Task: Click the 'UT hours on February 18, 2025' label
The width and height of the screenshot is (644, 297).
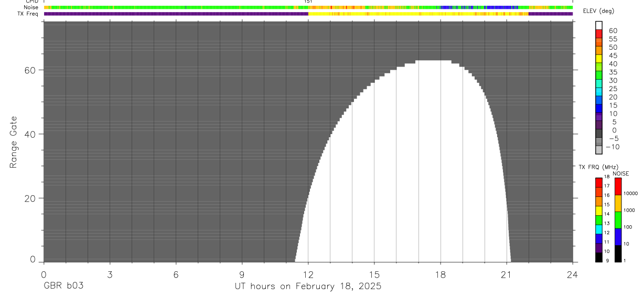Action: click(x=308, y=287)
